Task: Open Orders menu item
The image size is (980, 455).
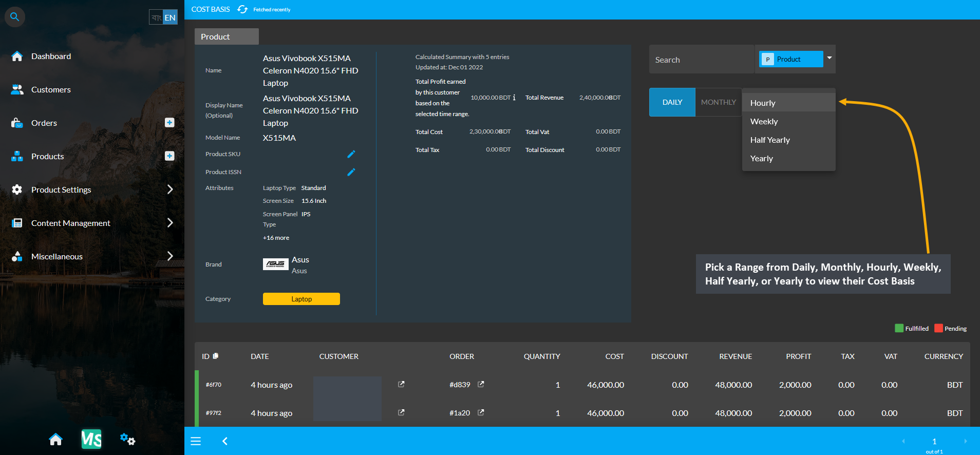Action: (x=44, y=123)
